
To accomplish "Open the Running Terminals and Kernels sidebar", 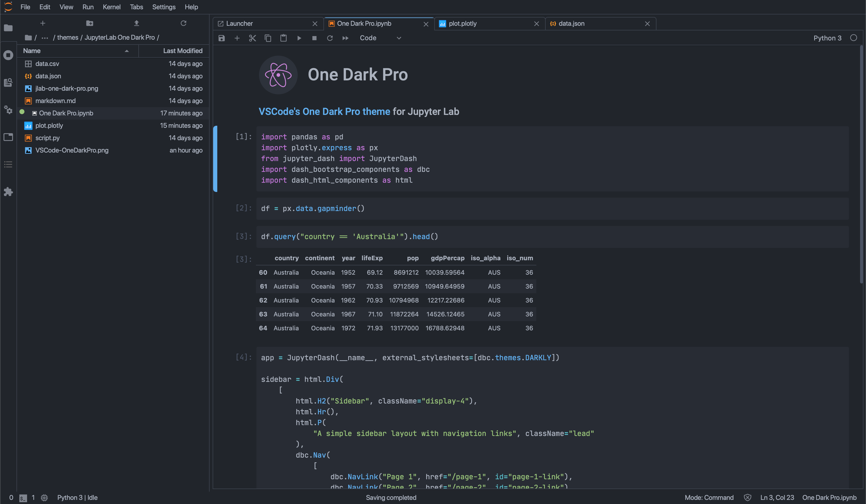I will pyautogui.click(x=8, y=55).
